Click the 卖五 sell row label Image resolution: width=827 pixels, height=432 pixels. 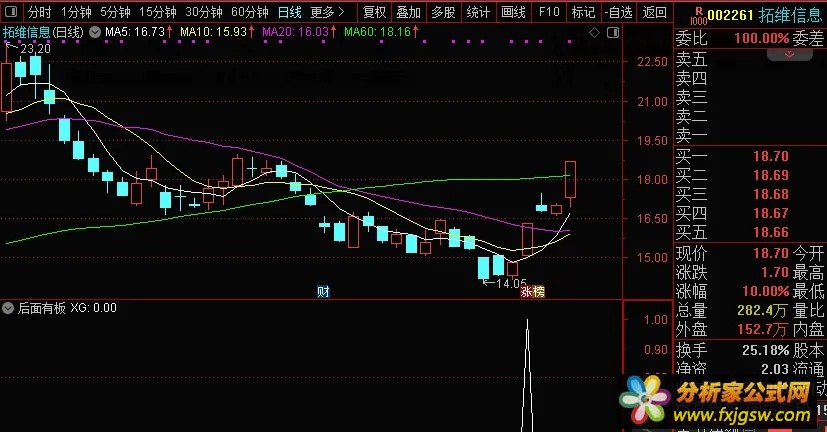pyautogui.click(x=691, y=59)
